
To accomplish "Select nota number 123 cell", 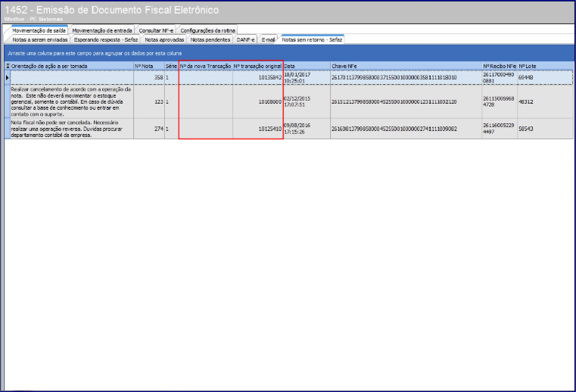I will [149, 101].
